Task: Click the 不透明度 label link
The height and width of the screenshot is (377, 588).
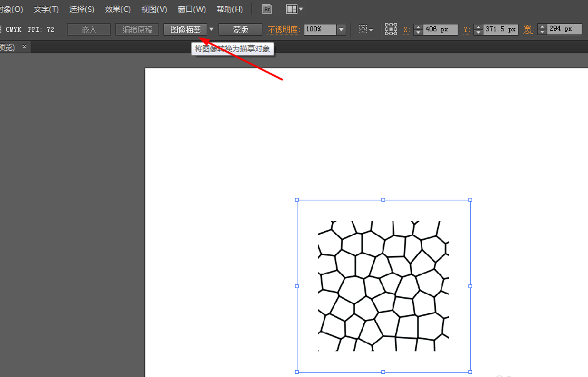Action: (284, 29)
